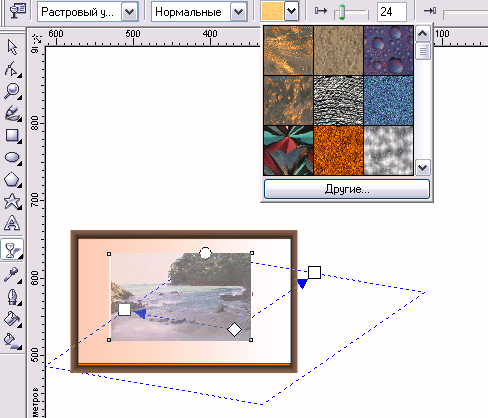This screenshot has width=488, height=418.
Task: Click the blue triangle marker inside photo
Action: (x=140, y=313)
